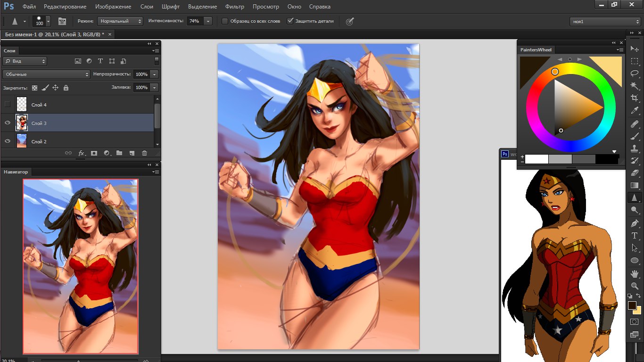Delete layer with trash icon
Viewport: 644px width, 362px height.
click(145, 153)
